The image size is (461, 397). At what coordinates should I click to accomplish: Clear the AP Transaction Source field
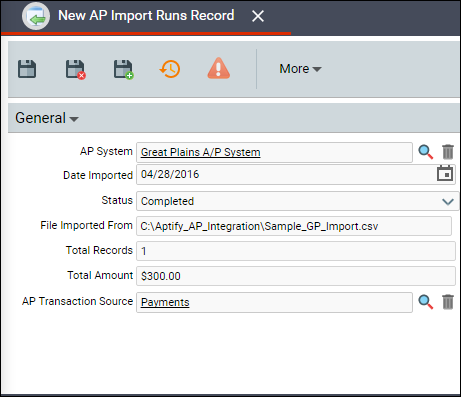pos(448,302)
